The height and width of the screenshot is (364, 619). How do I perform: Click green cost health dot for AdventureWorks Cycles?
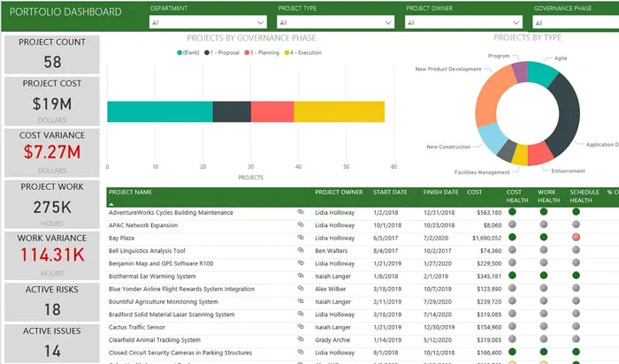[x=512, y=211]
